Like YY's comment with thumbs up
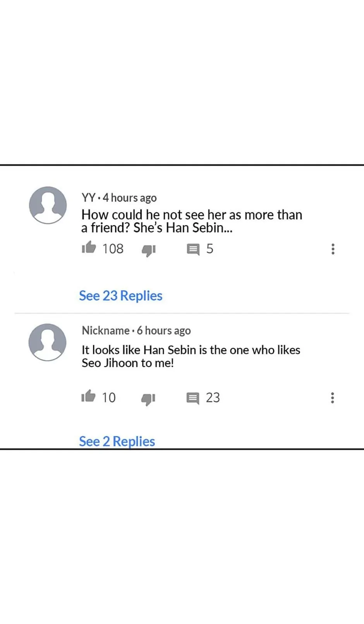Screen dimensions: 364x624 pyautogui.click(x=89, y=247)
